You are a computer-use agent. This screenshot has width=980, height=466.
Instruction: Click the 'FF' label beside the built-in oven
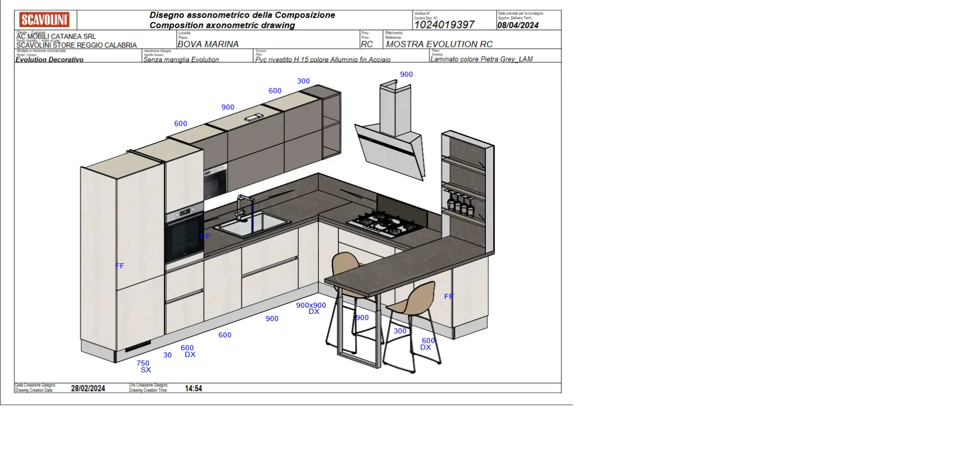click(x=205, y=236)
